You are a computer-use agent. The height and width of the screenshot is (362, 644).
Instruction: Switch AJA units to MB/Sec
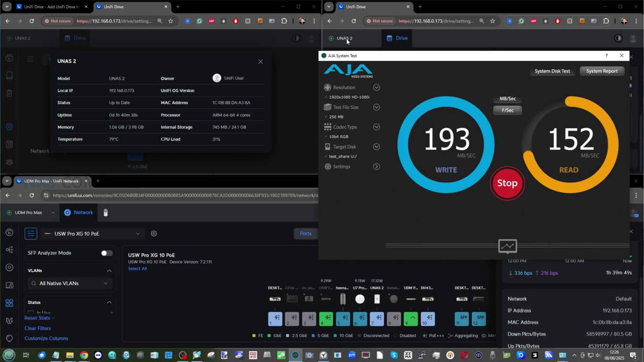507,99
